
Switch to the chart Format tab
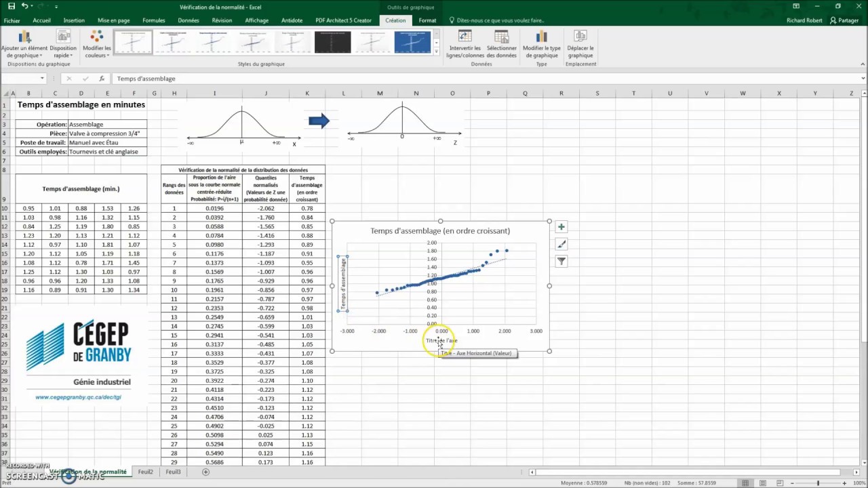pyautogui.click(x=427, y=20)
